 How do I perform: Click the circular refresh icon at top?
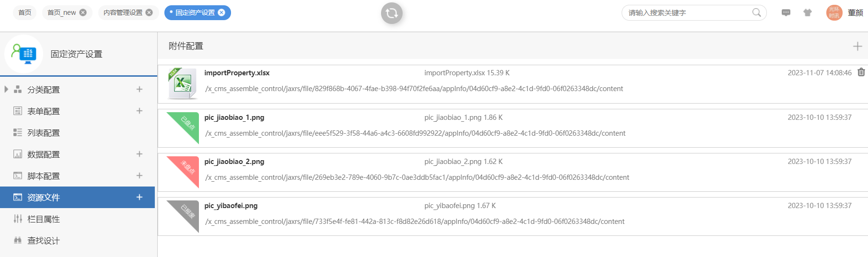[392, 13]
